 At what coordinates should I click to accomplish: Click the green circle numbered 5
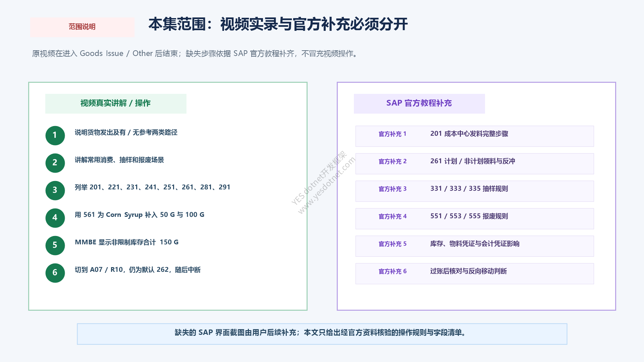tap(55, 245)
